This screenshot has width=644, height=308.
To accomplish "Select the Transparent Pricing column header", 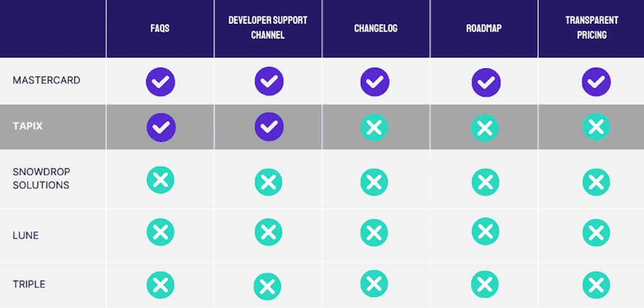I will click(x=591, y=28).
